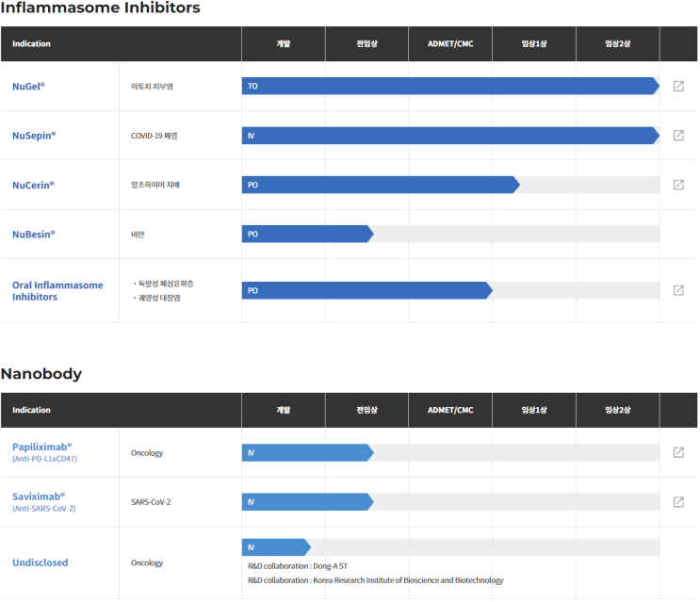Click the NuSepin product name link
This screenshot has width=700, height=602.
pos(34,136)
